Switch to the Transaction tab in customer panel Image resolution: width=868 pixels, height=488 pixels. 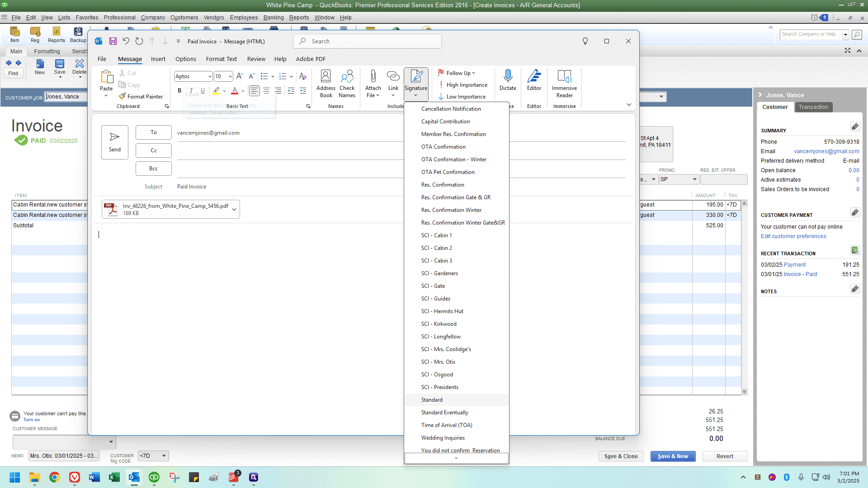tap(813, 107)
